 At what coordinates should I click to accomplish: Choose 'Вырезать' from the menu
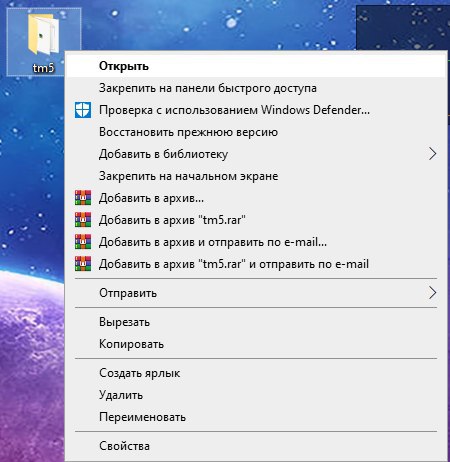point(256,322)
